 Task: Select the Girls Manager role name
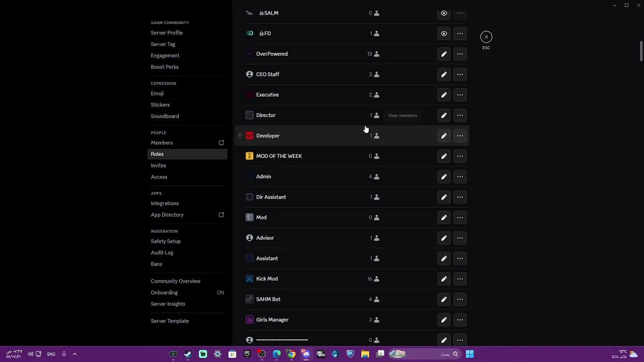pyautogui.click(x=272, y=320)
